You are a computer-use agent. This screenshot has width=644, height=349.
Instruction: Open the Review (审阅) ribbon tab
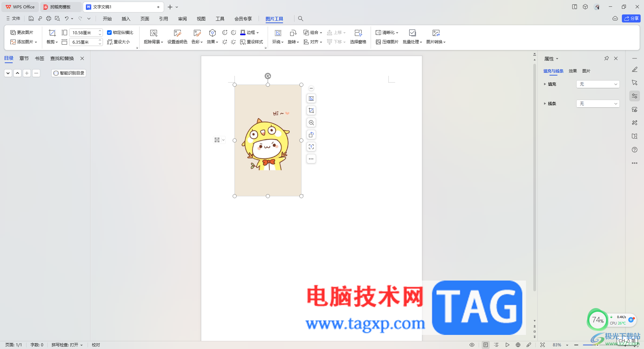[x=182, y=19]
